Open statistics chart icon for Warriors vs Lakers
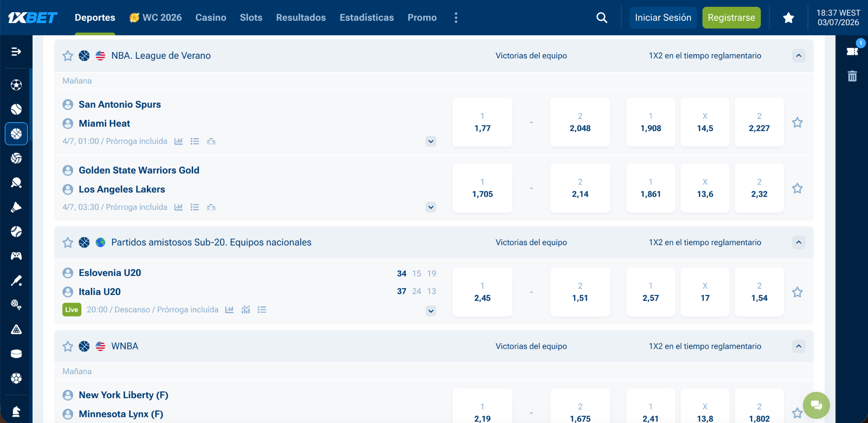 pos(179,207)
